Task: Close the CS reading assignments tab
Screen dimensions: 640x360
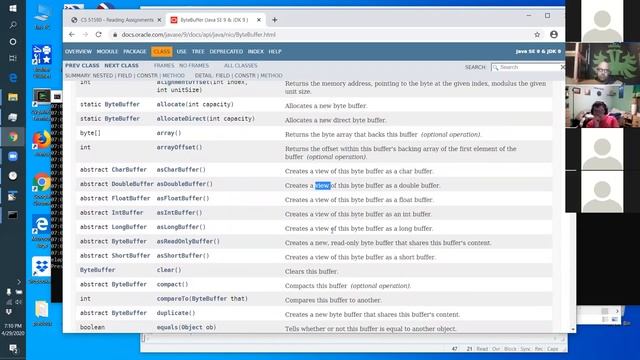Action: pyautogui.click(x=159, y=20)
